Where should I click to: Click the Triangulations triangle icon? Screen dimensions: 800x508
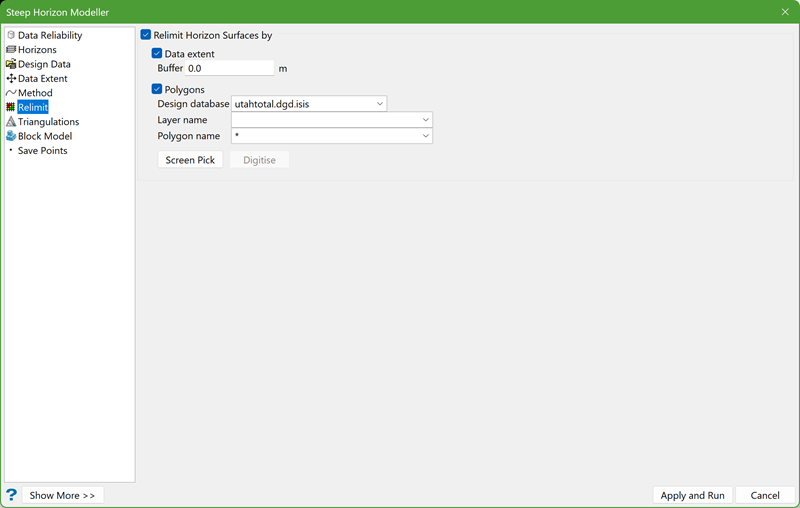(x=11, y=121)
